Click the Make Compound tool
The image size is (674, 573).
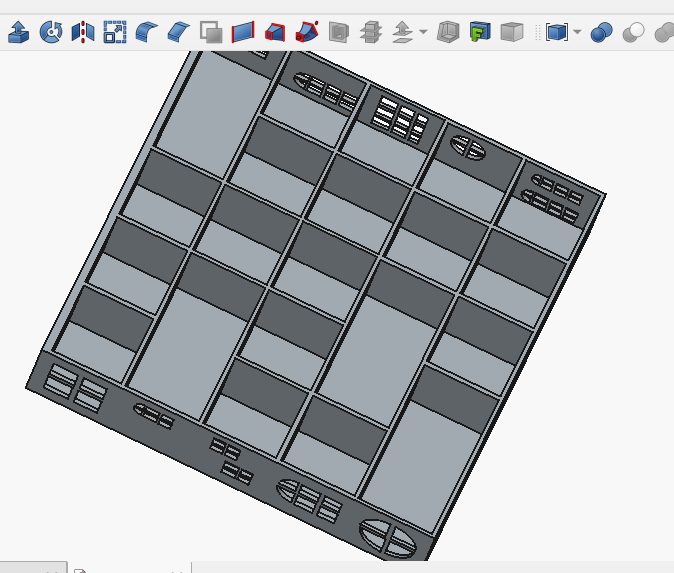557,33
